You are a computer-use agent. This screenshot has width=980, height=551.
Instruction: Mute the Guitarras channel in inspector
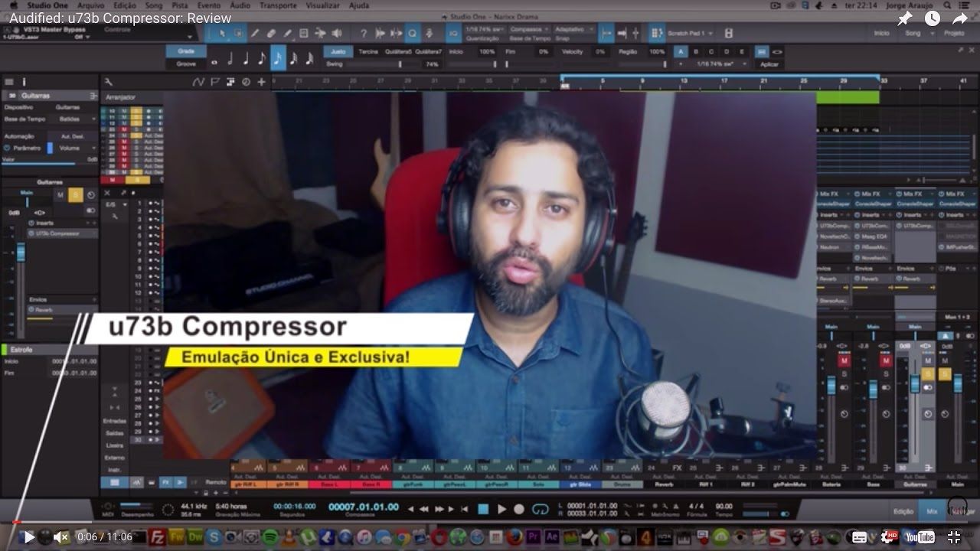click(60, 195)
